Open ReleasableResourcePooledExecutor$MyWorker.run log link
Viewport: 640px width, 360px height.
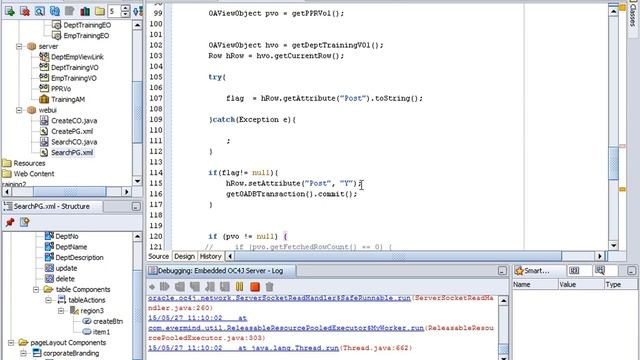point(286,328)
